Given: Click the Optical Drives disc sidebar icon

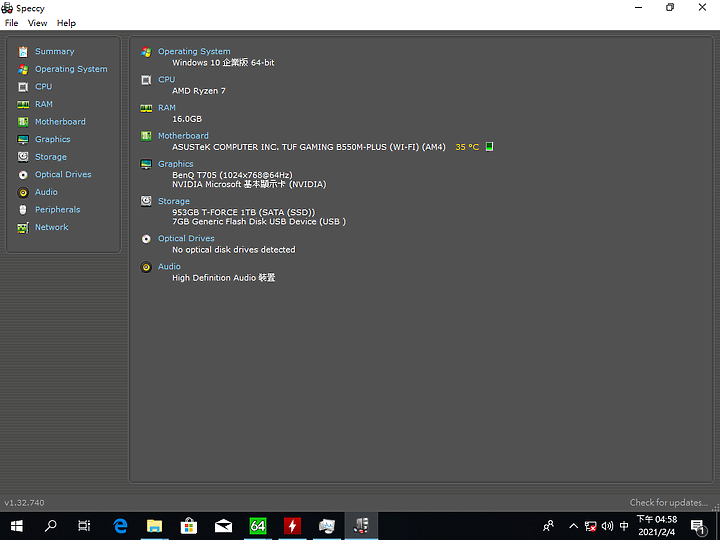Looking at the screenshot, I should (23, 175).
